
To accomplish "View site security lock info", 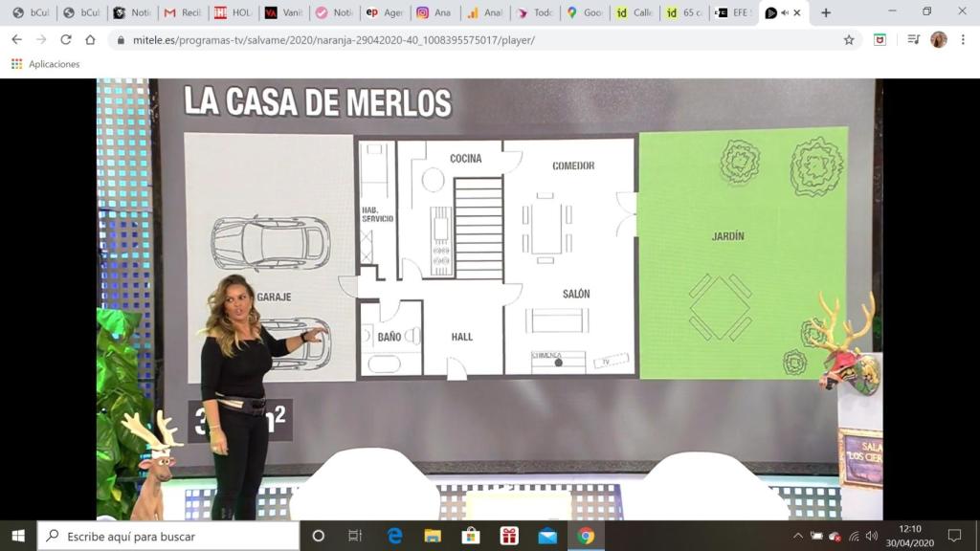I will [121, 40].
